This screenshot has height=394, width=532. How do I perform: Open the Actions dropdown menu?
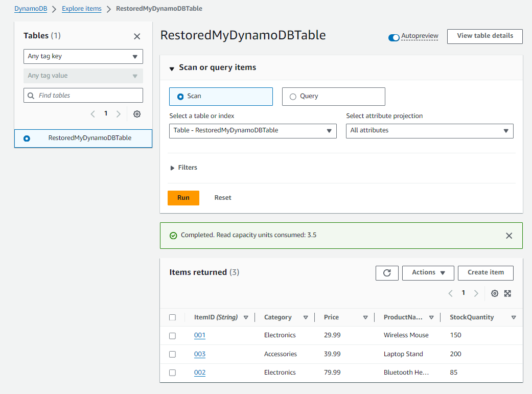coord(428,273)
